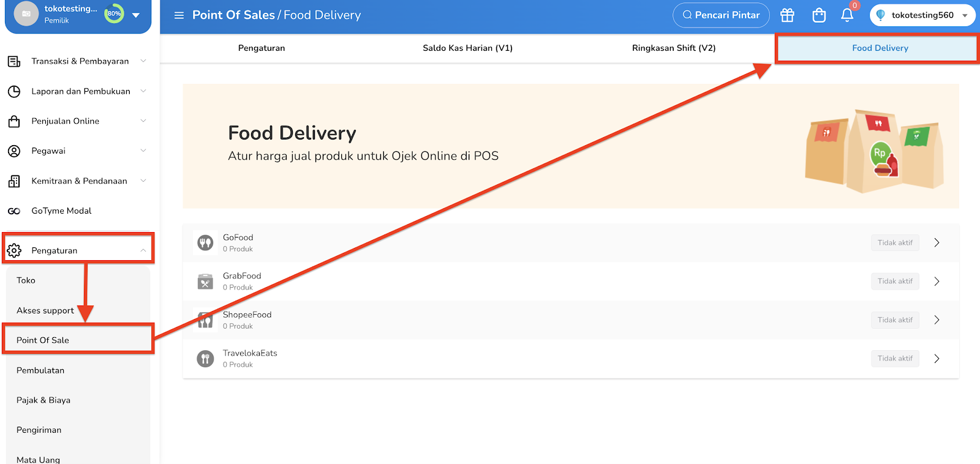Click the GoTyme logo icon
980x464 pixels.
[x=14, y=211]
